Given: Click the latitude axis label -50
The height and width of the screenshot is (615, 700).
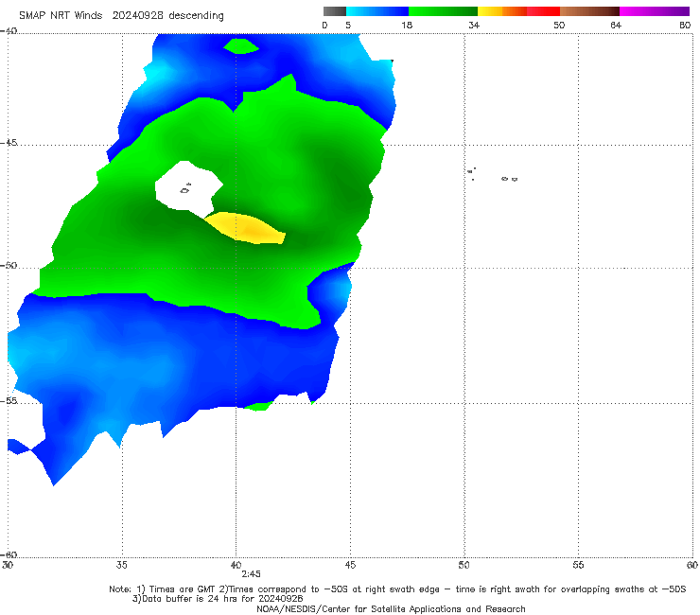Looking at the screenshot, I should pyautogui.click(x=9, y=265).
